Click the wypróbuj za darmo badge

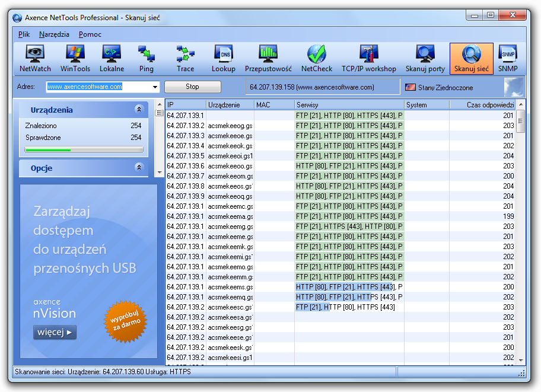(125, 321)
